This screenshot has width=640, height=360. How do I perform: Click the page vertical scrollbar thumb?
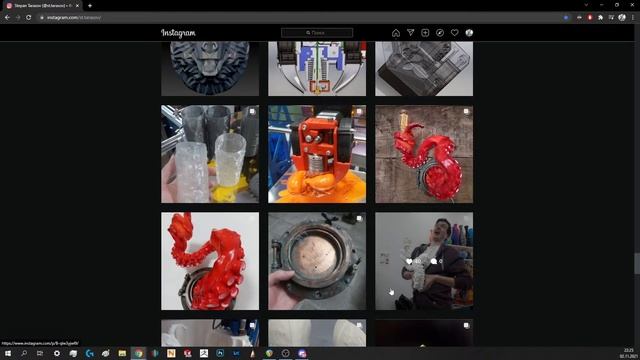pos(637,263)
